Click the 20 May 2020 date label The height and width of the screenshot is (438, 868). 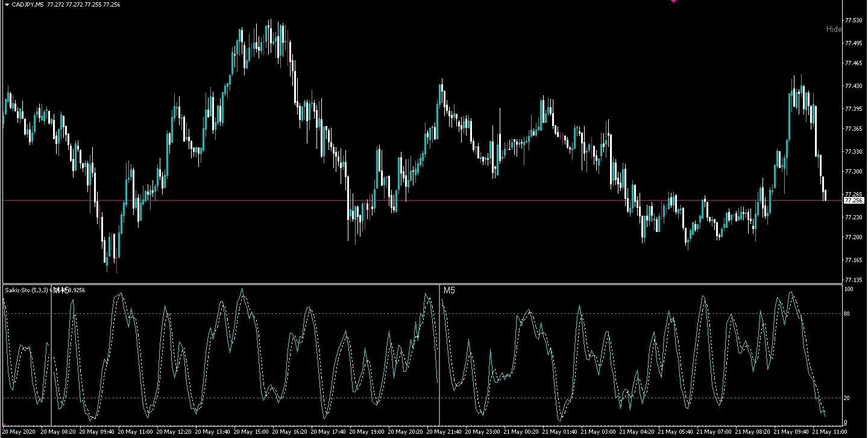tap(20, 432)
